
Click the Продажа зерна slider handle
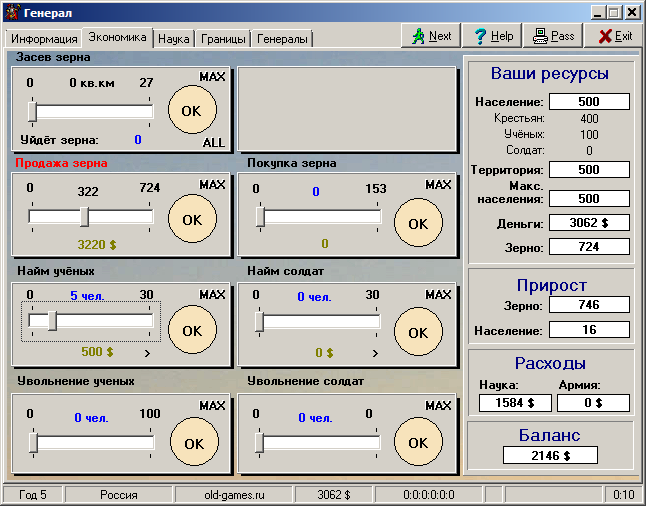(x=85, y=216)
